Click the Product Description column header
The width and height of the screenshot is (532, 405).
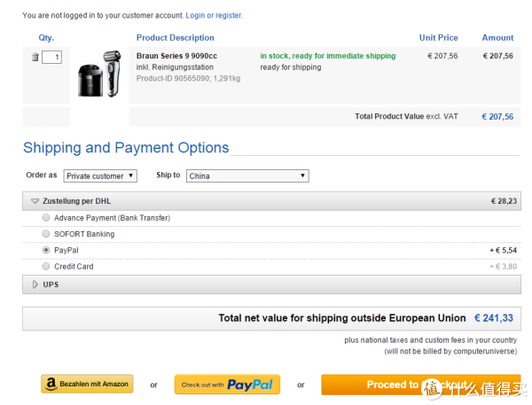click(x=175, y=37)
